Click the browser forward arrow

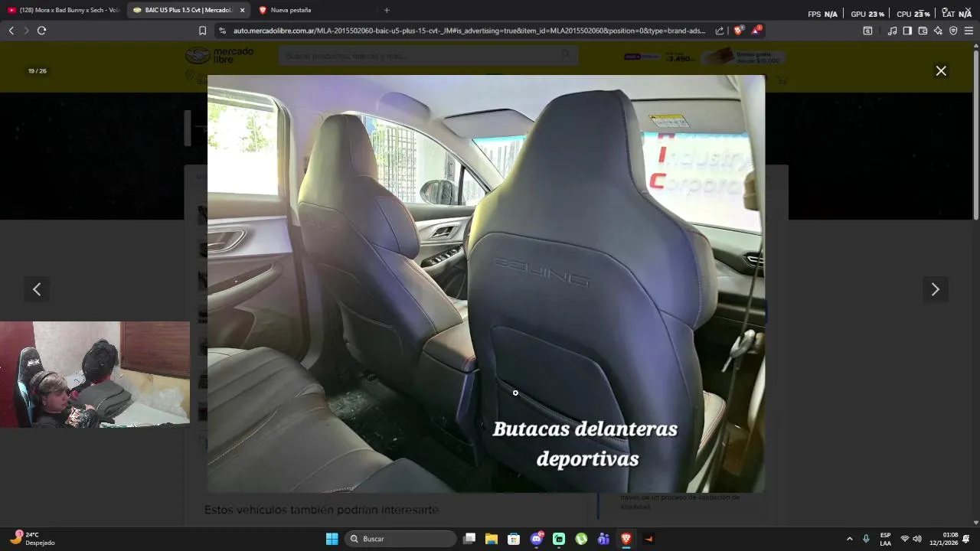26,31
